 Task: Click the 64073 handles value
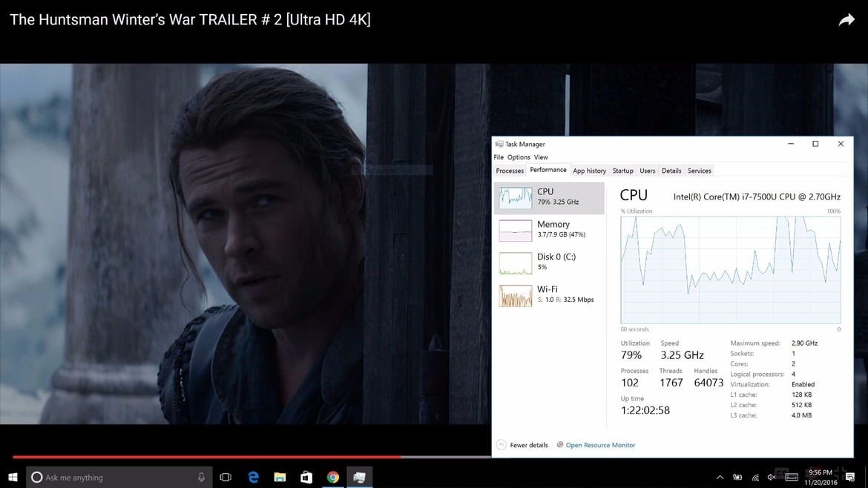(708, 383)
